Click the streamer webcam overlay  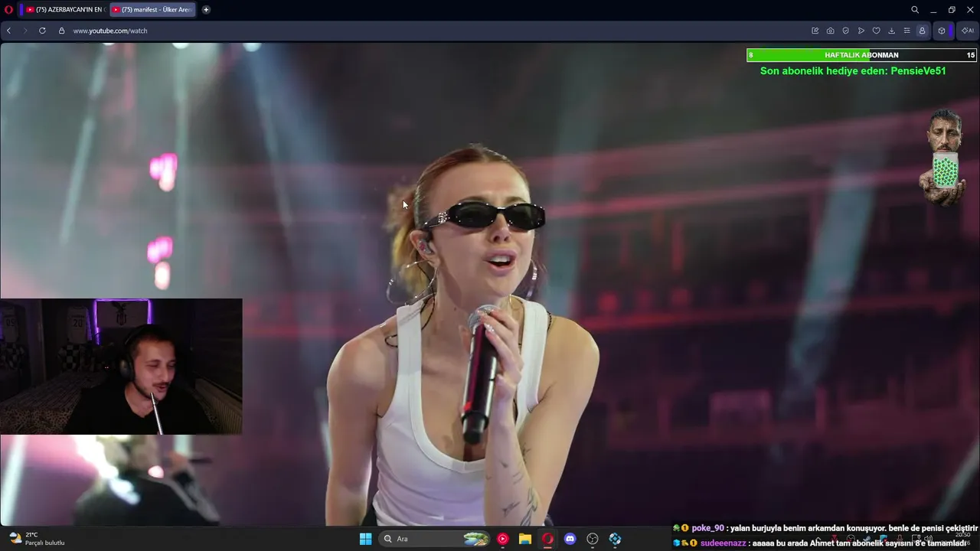tap(121, 367)
